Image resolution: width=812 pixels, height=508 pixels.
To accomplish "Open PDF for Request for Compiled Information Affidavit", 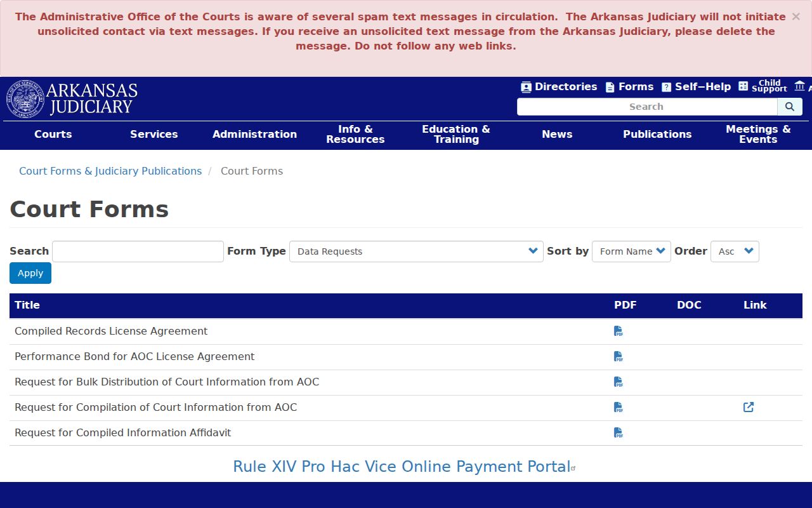I will 619,432.
